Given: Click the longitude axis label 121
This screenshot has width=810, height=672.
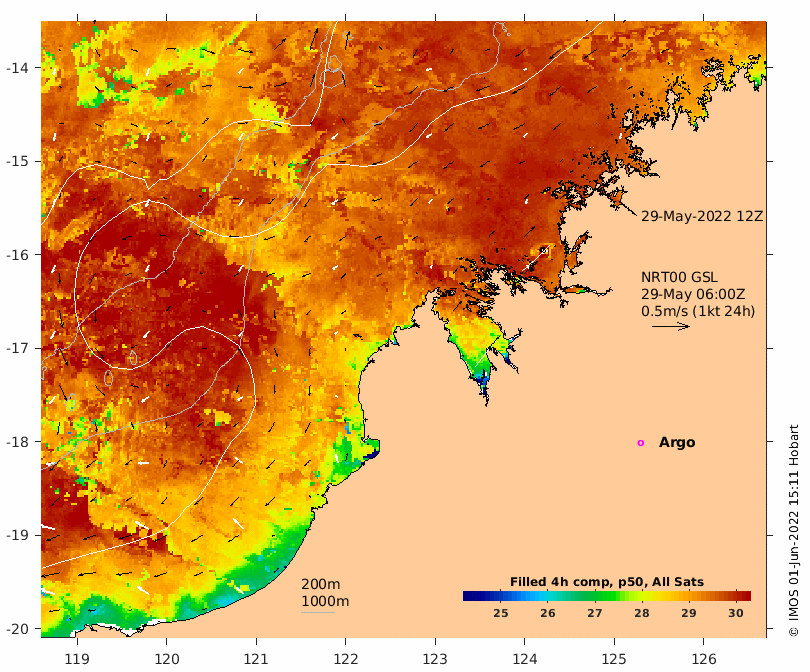Looking at the screenshot, I should (256, 659).
